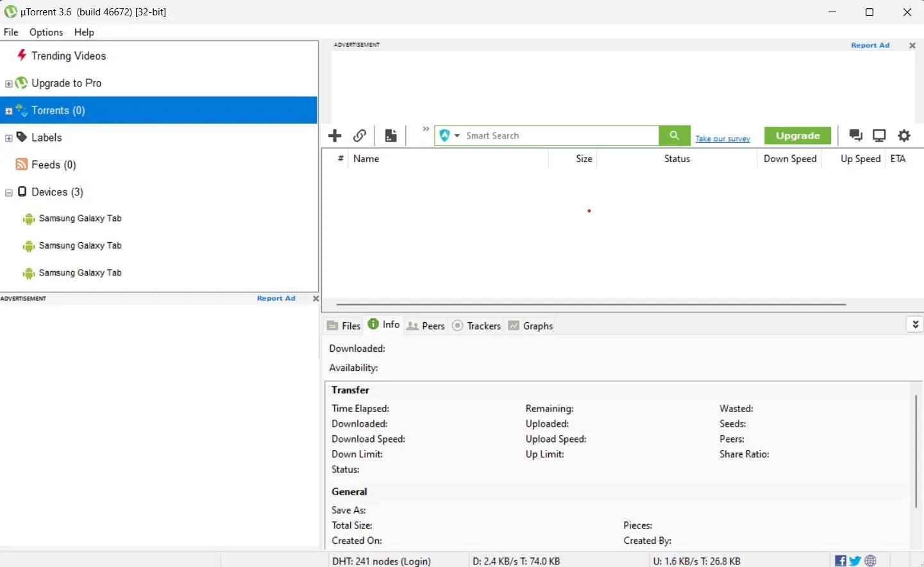Click the Create New Torrent file icon
The height and width of the screenshot is (567, 924).
391,136
